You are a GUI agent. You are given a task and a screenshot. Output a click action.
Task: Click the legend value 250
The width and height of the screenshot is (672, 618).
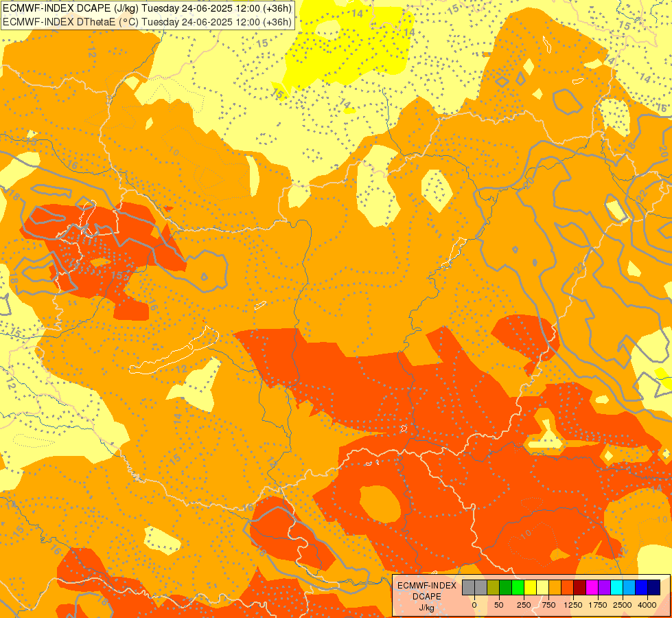[x=524, y=605]
